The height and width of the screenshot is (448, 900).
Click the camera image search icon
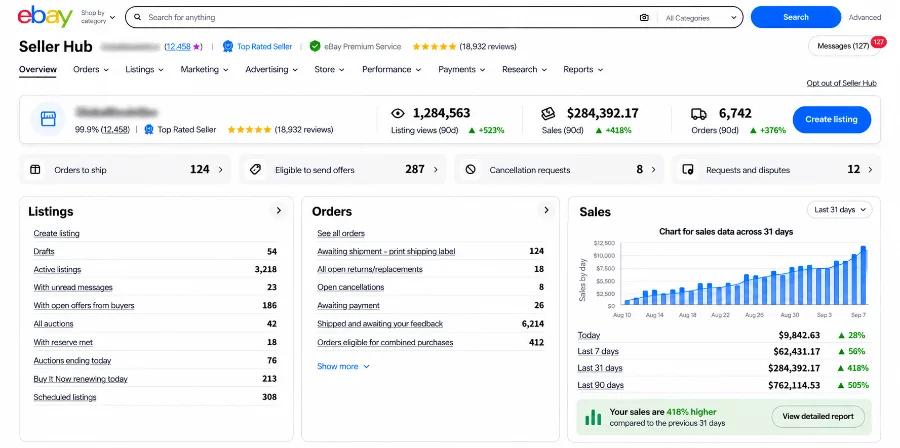pyautogui.click(x=644, y=18)
